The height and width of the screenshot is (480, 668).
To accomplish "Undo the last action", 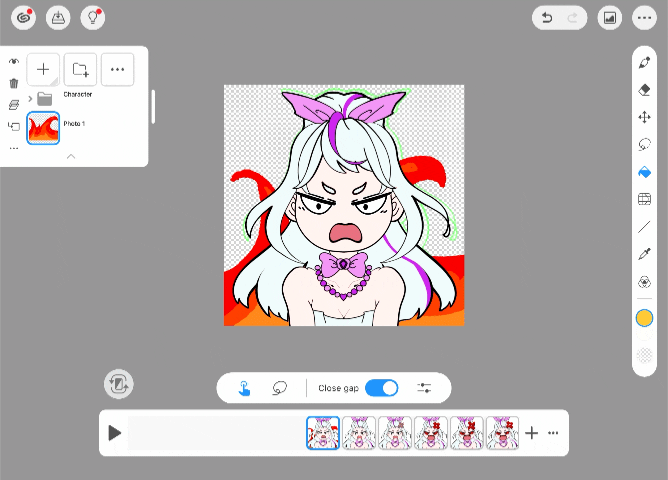I will [x=547, y=18].
